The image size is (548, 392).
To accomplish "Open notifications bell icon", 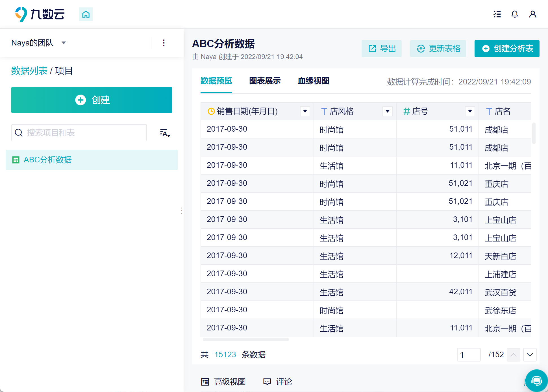I will [x=515, y=14].
